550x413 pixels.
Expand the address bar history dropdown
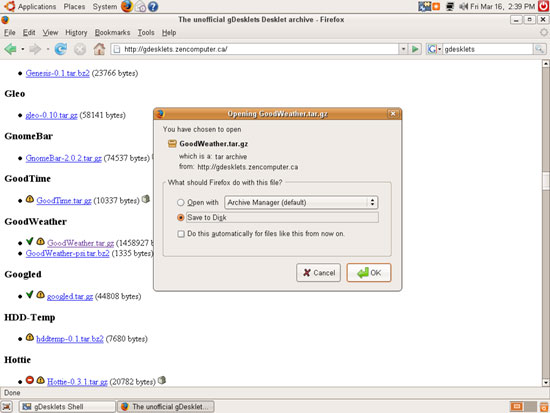pyautogui.click(x=403, y=49)
